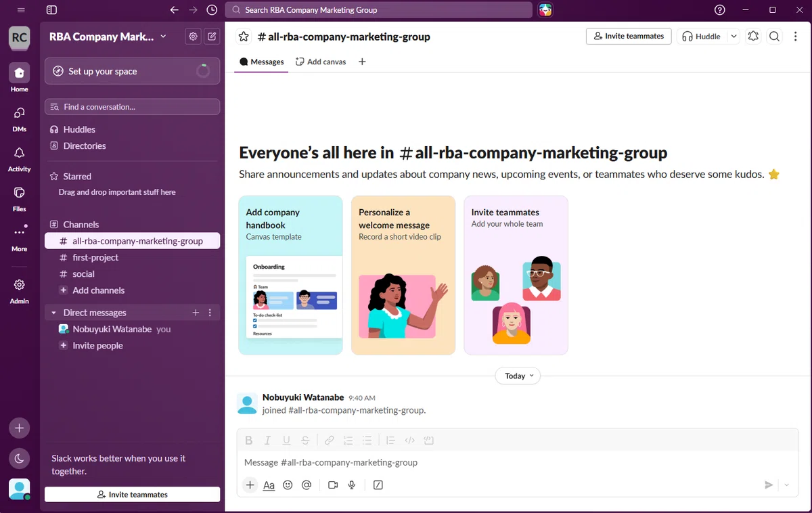
Task: Toggle italic formatting in composer
Action: [268, 440]
